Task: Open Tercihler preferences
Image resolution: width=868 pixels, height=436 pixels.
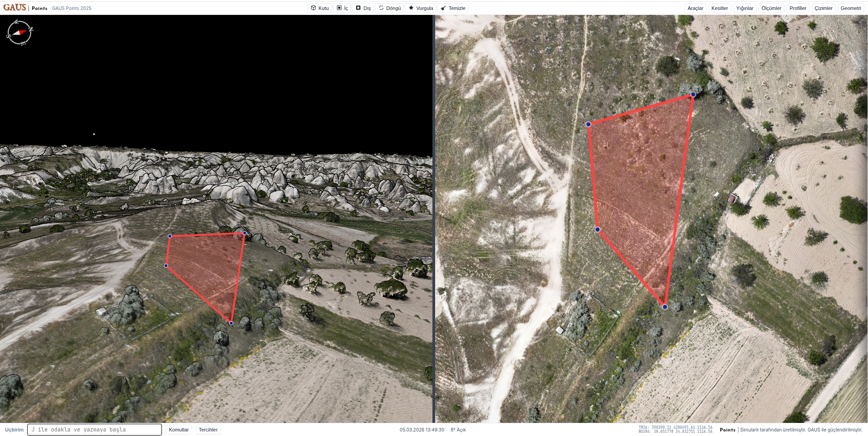Action: click(208, 430)
